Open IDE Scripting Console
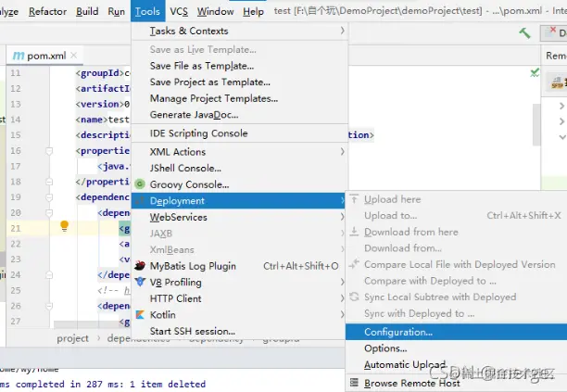This screenshot has height=392, width=567. point(239,133)
